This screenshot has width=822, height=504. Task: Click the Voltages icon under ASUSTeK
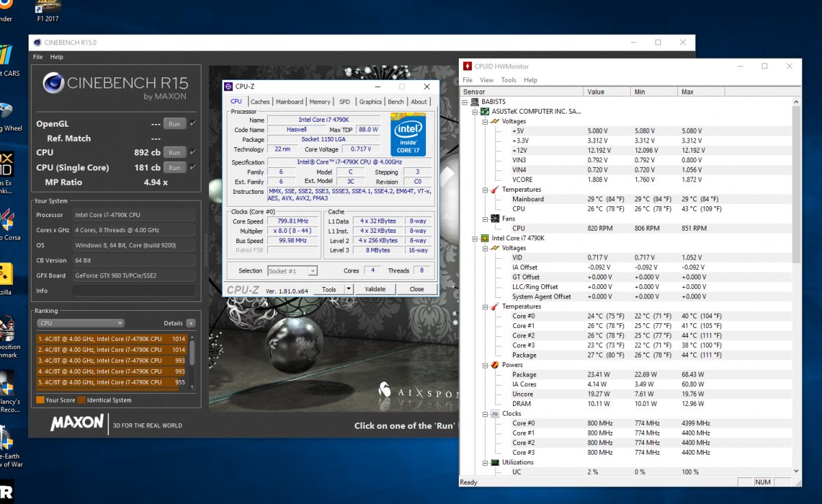(x=495, y=121)
